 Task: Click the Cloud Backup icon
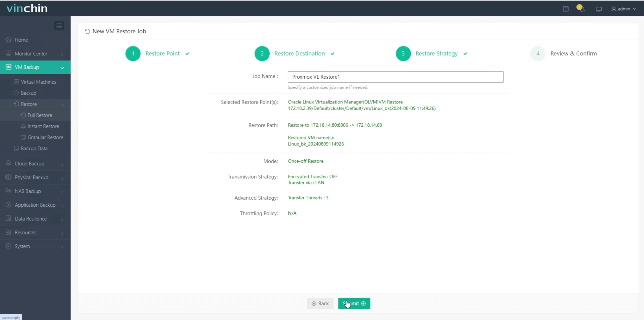[x=8, y=163]
